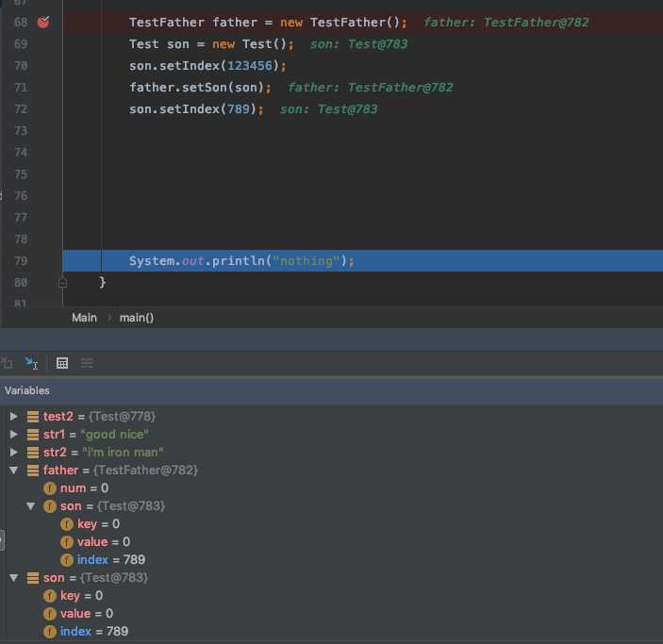Image resolution: width=663 pixels, height=644 pixels.
Task: Click the field icon next to num
Action: (x=49, y=488)
